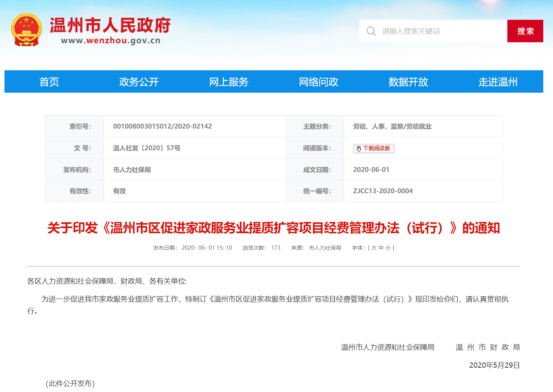Click the hand icon on 下载阅读版
Screen dimensions: 553x392
[358, 148]
